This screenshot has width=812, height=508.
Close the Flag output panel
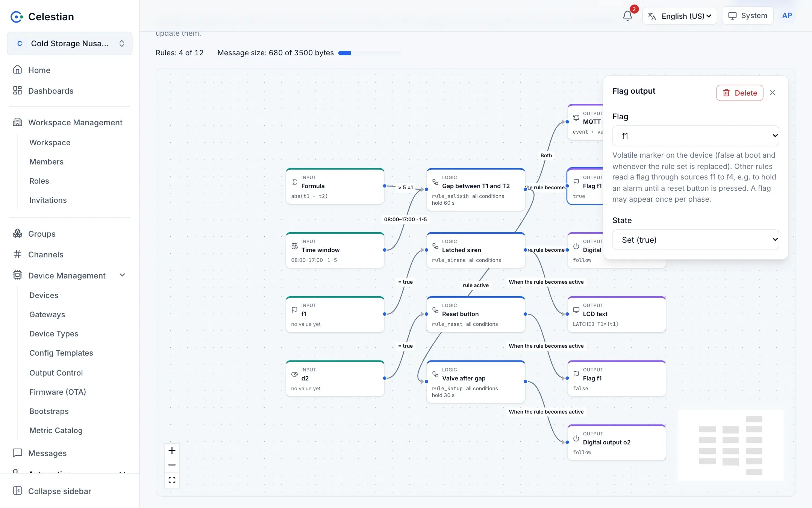[x=773, y=93]
